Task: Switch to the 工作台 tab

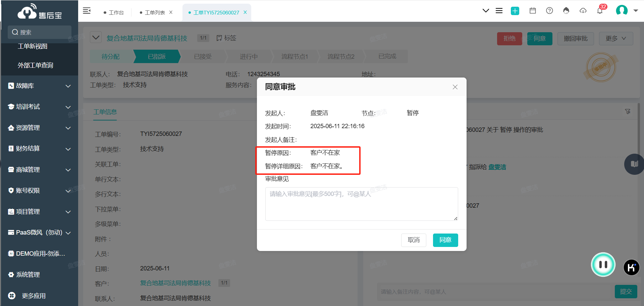Action: click(114, 12)
